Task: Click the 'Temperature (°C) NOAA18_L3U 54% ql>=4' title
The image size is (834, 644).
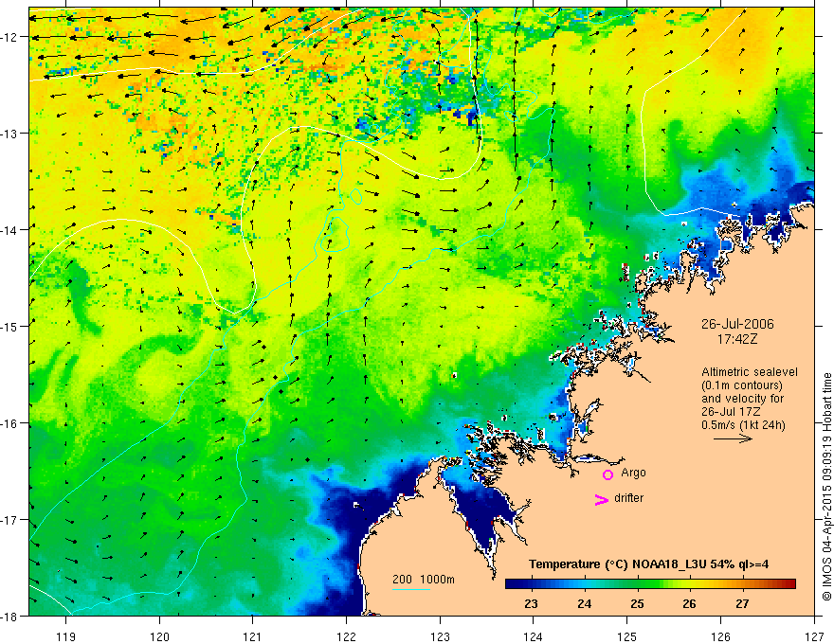Action: [x=648, y=564]
